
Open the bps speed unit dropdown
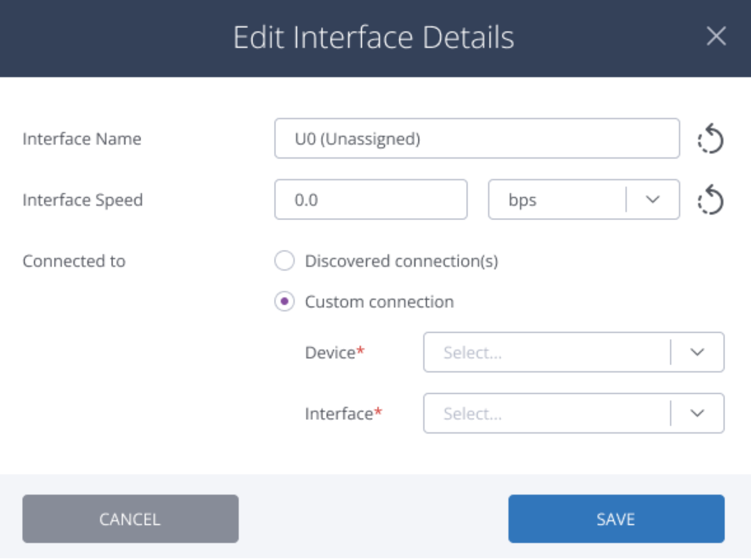tap(584, 199)
